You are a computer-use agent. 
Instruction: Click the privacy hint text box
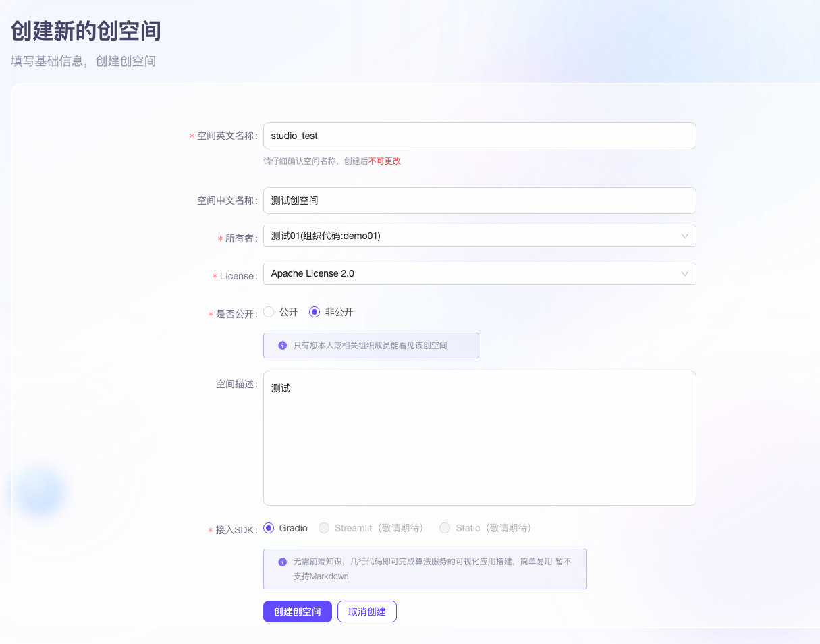371,346
